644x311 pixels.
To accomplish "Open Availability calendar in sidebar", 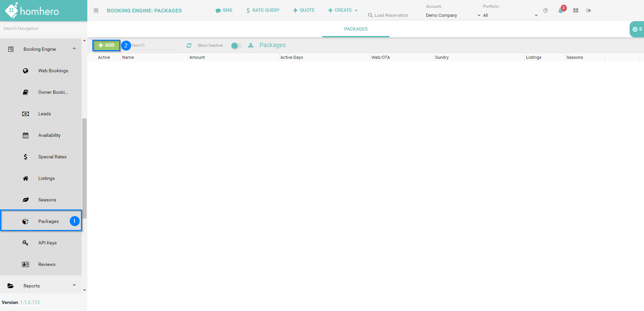I will point(49,135).
